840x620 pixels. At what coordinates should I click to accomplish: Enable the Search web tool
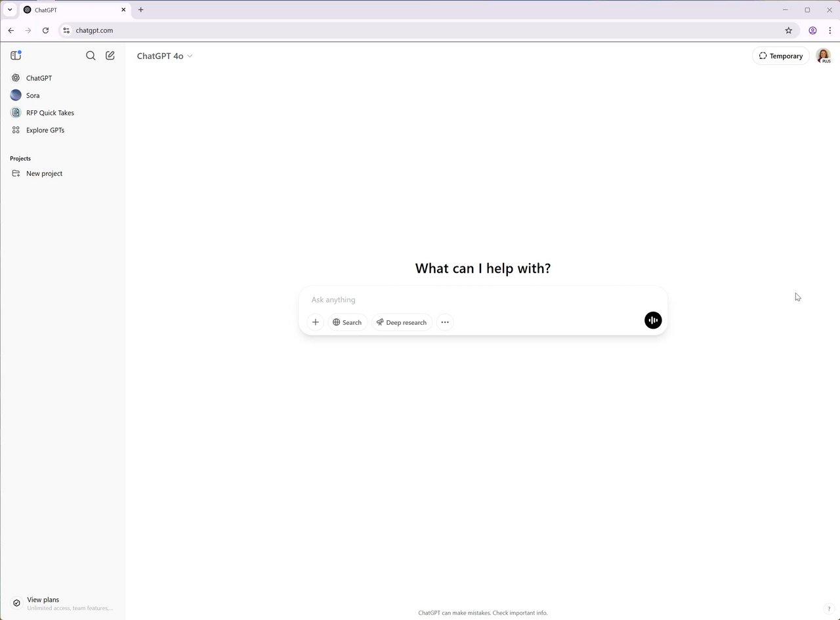[x=347, y=322]
